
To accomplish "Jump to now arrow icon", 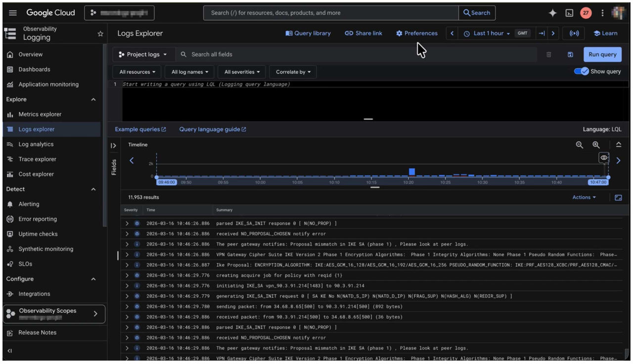I will click(x=542, y=33).
